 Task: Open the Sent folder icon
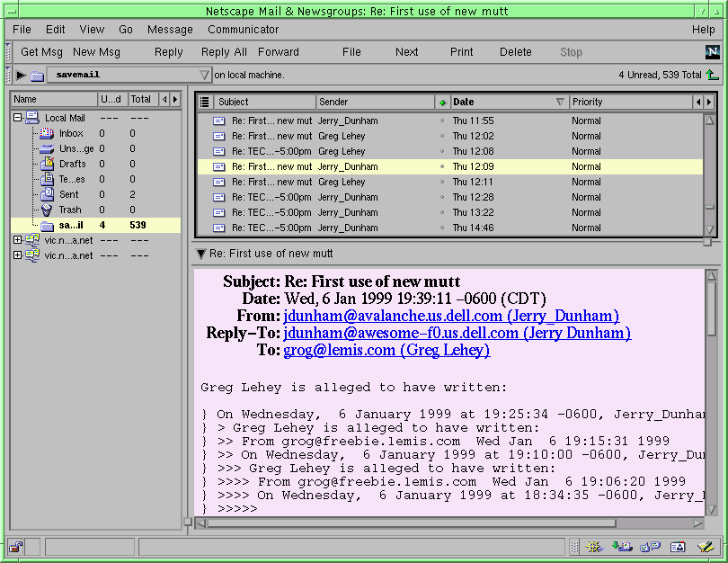coord(47,194)
